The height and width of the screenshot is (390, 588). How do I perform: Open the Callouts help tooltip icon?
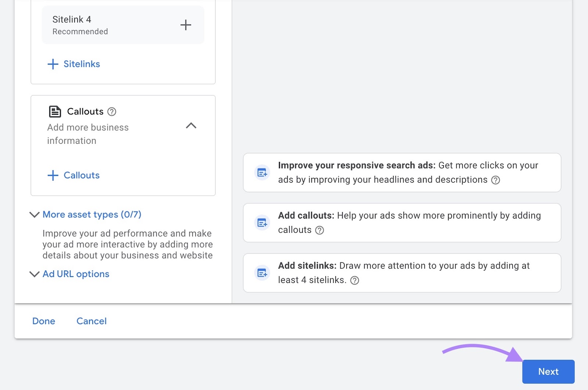click(x=112, y=111)
